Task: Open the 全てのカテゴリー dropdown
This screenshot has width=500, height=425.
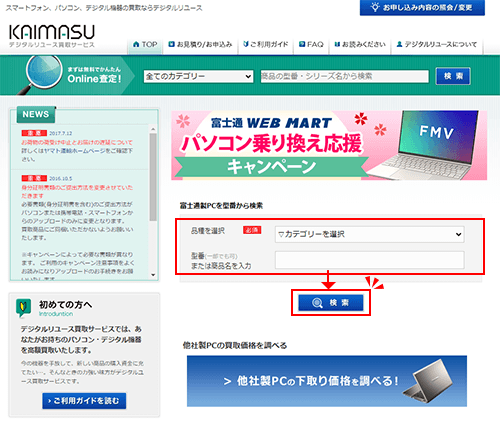Action: click(198, 76)
